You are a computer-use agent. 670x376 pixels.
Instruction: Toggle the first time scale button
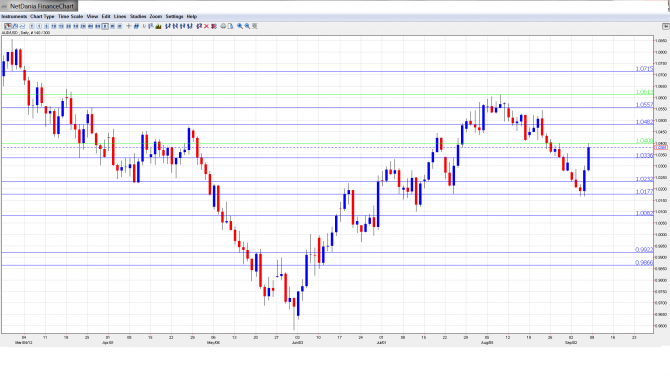(32, 26)
